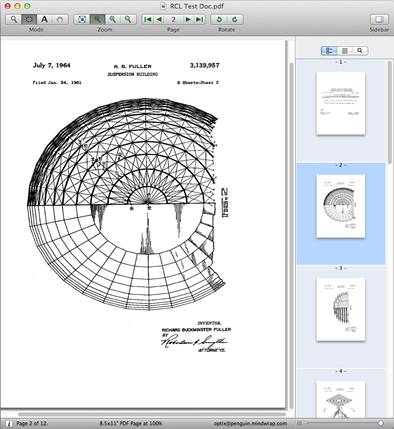This screenshot has width=394, height=429.
Task: Select the text selection mode (A) tool
Action: point(44,19)
